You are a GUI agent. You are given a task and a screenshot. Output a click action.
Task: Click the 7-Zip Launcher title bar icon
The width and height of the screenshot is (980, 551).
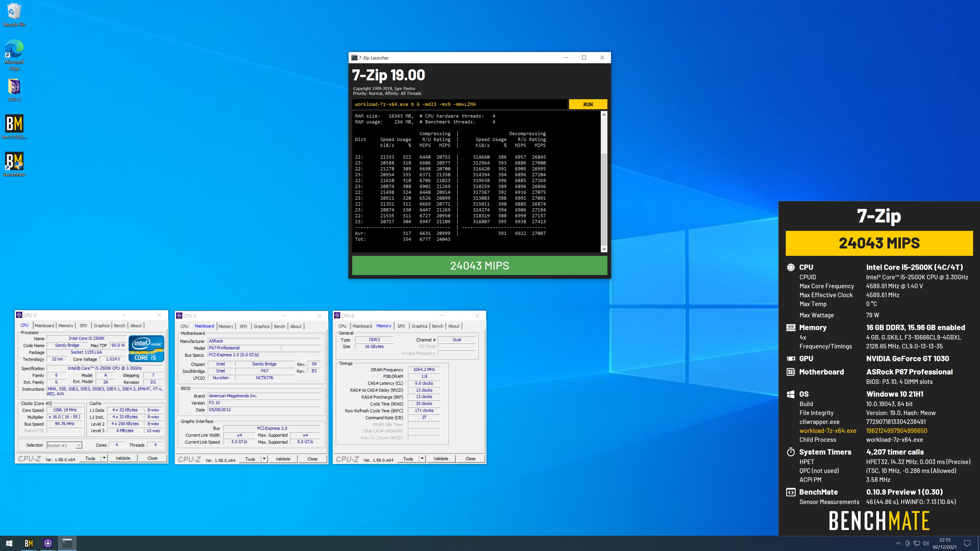[x=354, y=58]
